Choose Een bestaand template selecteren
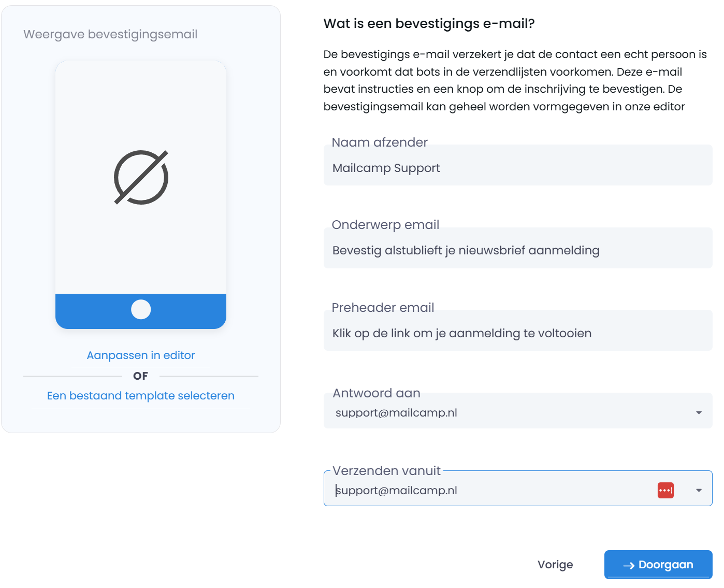The height and width of the screenshot is (588, 724). (141, 396)
